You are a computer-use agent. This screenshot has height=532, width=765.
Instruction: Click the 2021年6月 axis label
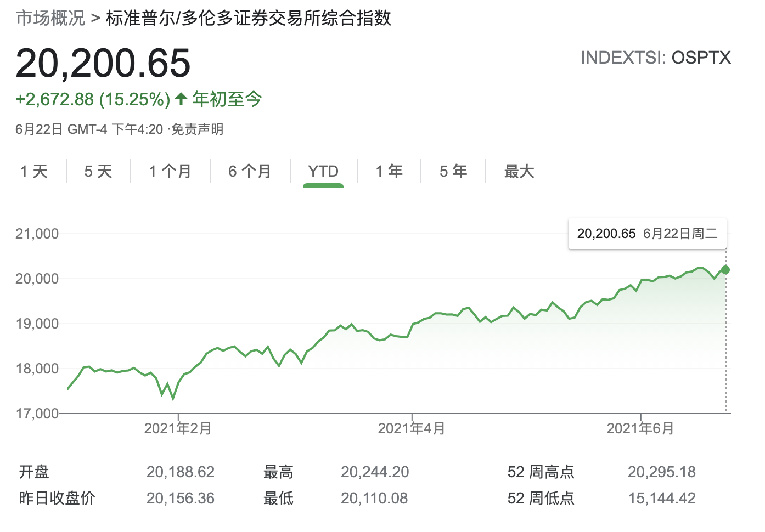pos(640,428)
